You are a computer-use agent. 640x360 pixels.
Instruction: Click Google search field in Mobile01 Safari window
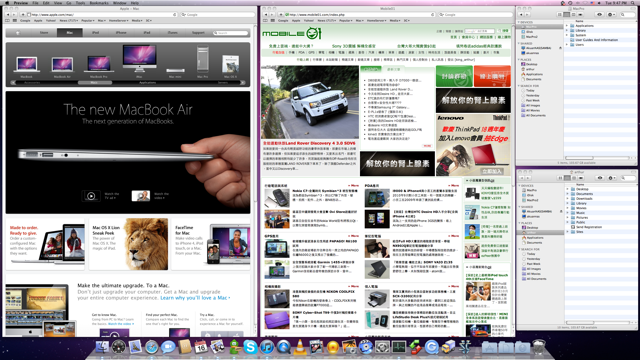pos(476,14)
